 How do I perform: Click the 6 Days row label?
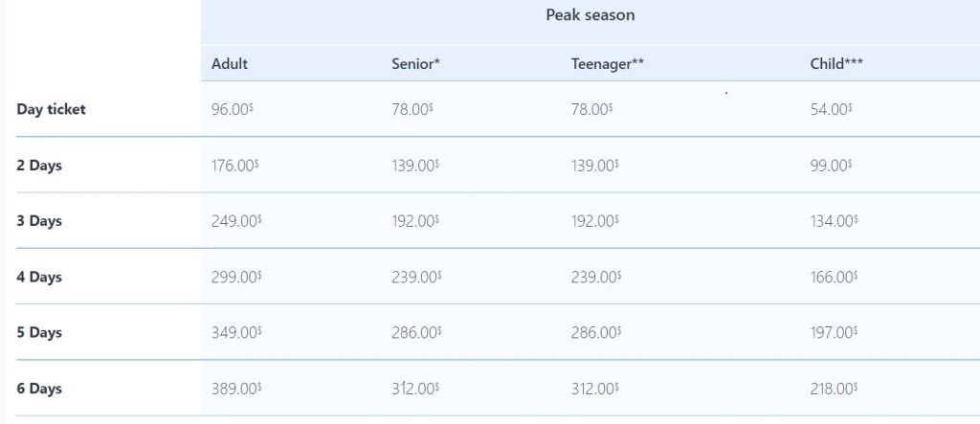[x=39, y=390]
